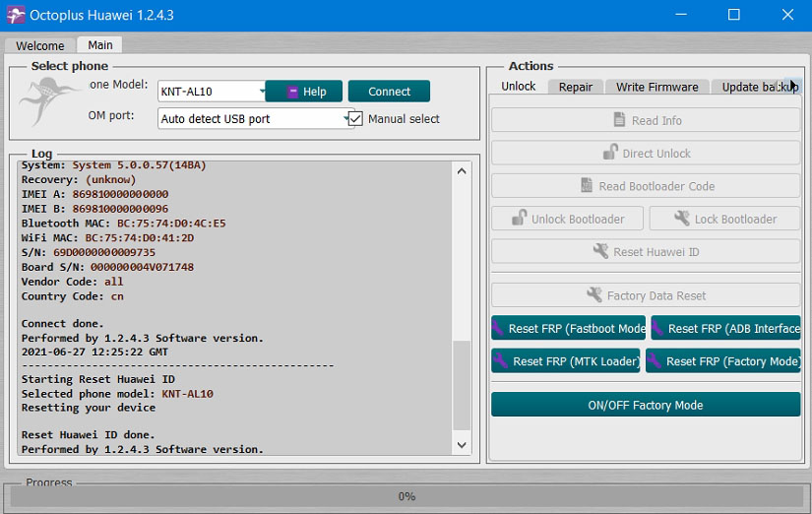Click the Read Bootloader Code button
This screenshot has width=812, height=514.
pyautogui.click(x=646, y=185)
